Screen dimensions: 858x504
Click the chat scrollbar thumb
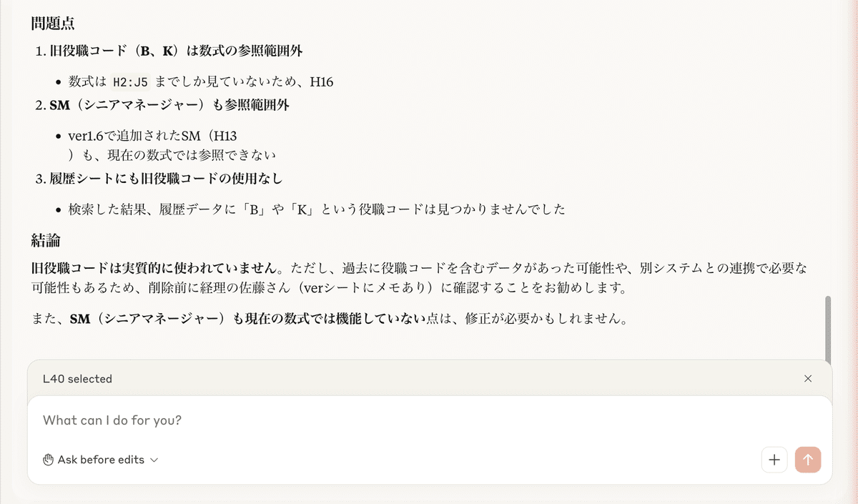[828, 329]
